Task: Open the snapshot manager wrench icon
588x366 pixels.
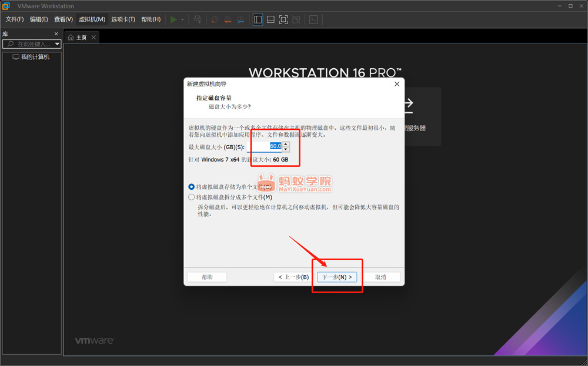Action: 240,19
